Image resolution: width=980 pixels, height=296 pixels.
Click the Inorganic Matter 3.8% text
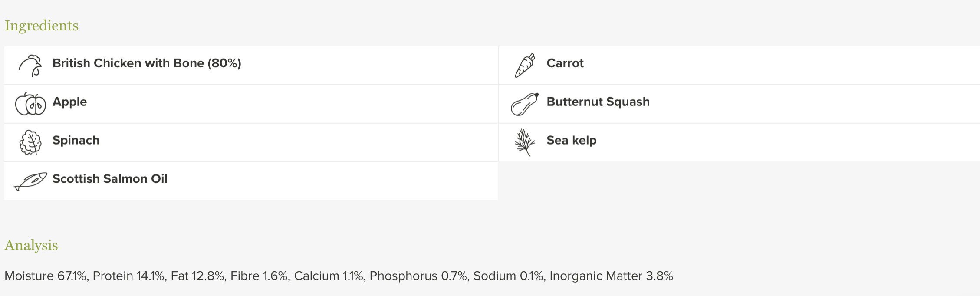pos(611,276)
